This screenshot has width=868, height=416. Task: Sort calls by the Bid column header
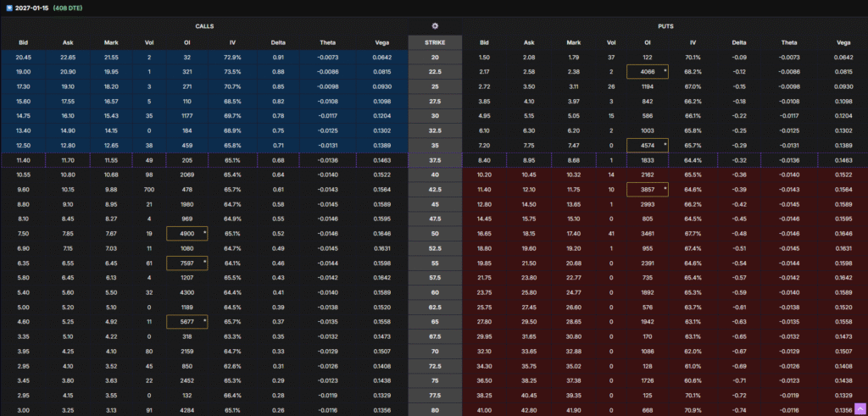[24, 42]
